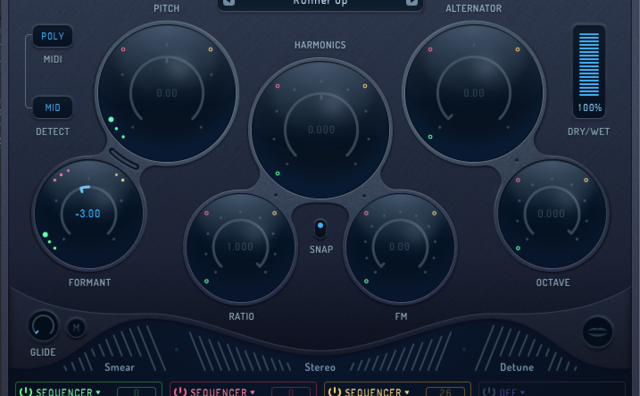Click the large green modulation dot on Formant knob
This screenshot has height=396, width=640.
pyautogui.click(x=45, y=234)
